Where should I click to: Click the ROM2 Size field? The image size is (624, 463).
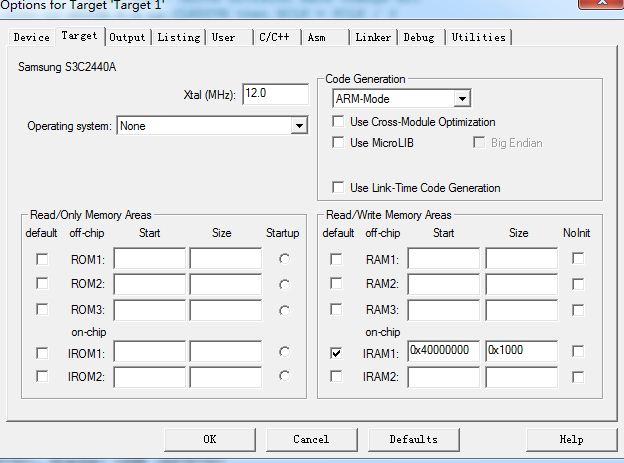click(x=226, y=284)
